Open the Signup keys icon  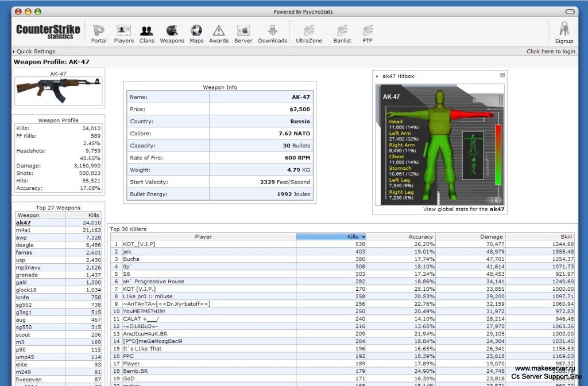[564, 29]
